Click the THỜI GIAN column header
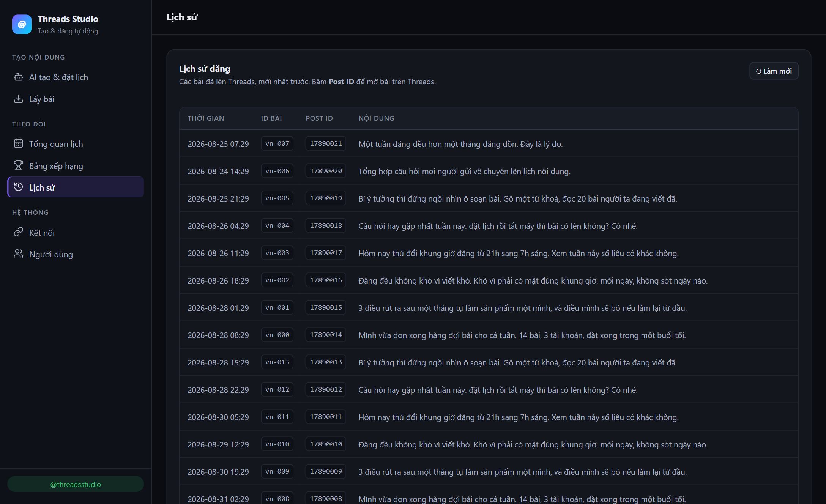This screenshot has height=504, width=826. 206,118
